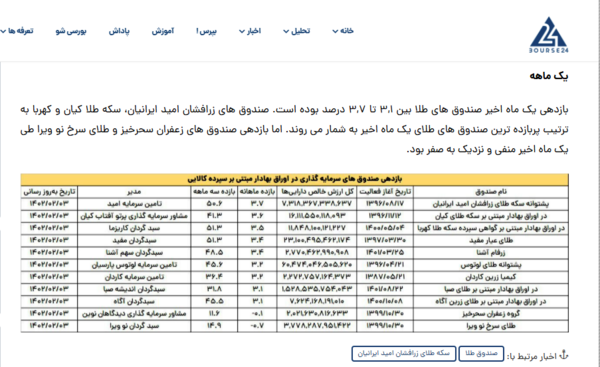Screen dimensions: 600x367
Task: Click the سکه طلای زرافشان امید ایرانیان tag
Action: [404, 354]
